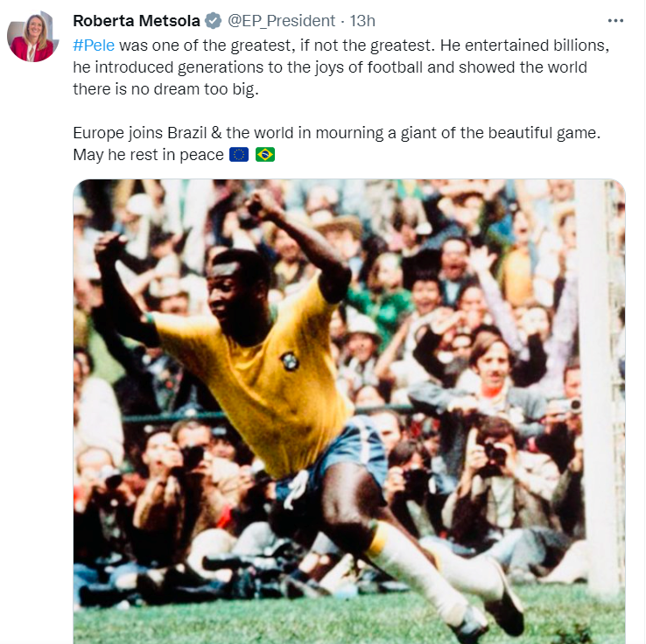Screen dimensions: 646x644
Task: Click the blue verified badge
Action: click(x=213, y=21)
